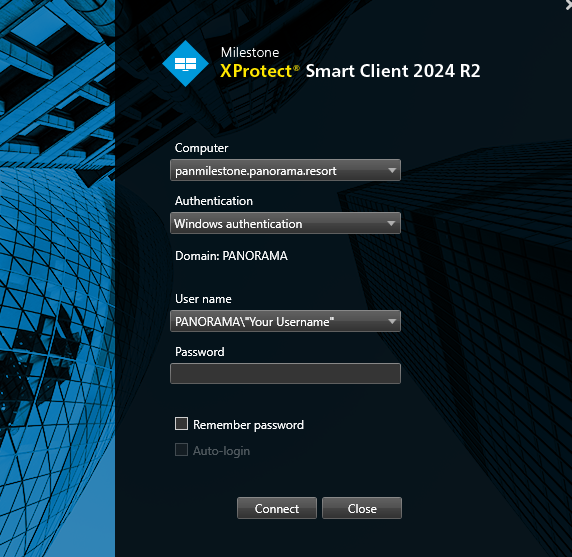Viewport: 572px width, 557px height.
Task: Toggle the Auto-login checkbox
Action: [x=181, y=450]
